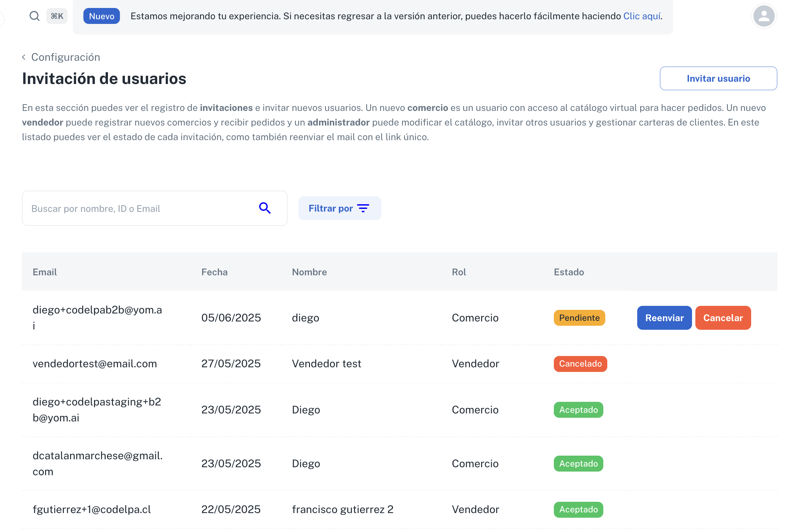Click the Email column header
Screen dimensions: 798x532
(x=45, y=272)
